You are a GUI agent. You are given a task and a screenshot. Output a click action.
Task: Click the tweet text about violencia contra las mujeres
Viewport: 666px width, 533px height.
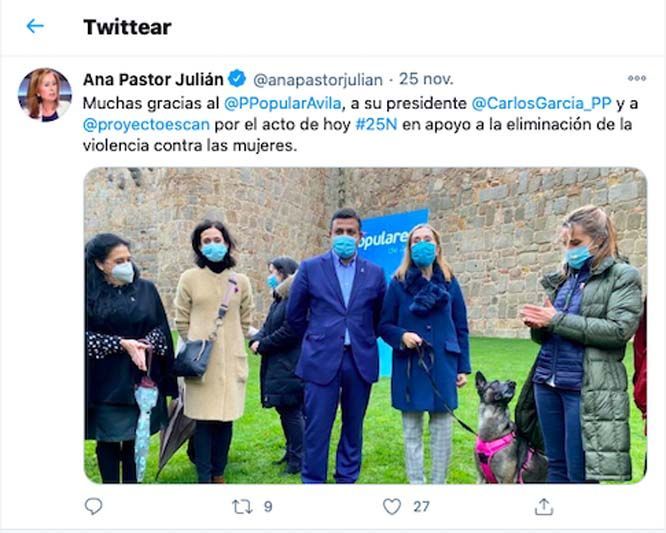[x=189, y=146]
